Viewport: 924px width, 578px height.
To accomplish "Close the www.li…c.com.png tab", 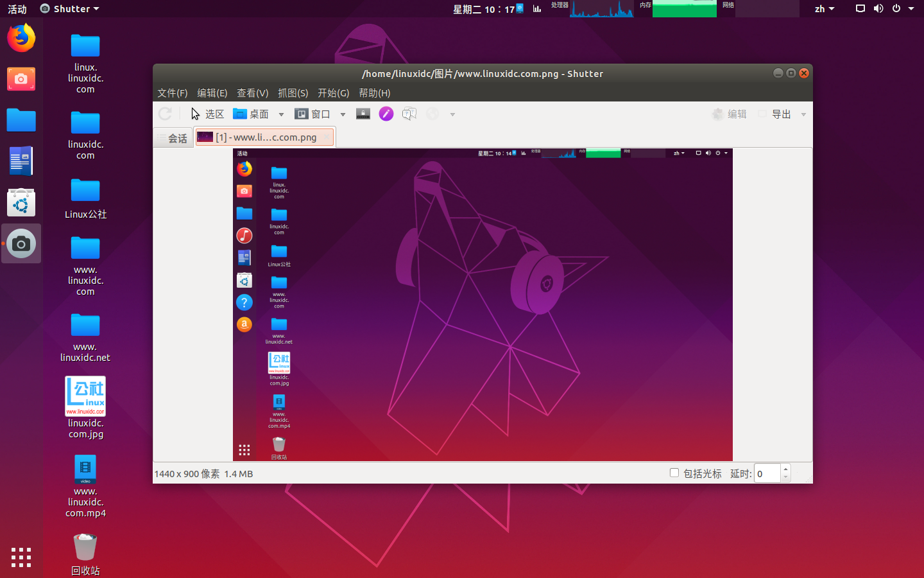I will pyautogui.click(x=327, y=136).
